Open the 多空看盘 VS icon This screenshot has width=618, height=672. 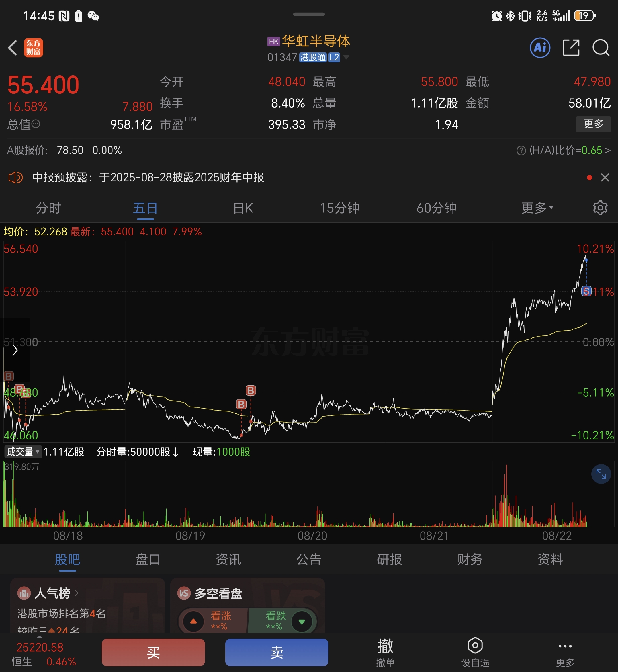point(184,593)
